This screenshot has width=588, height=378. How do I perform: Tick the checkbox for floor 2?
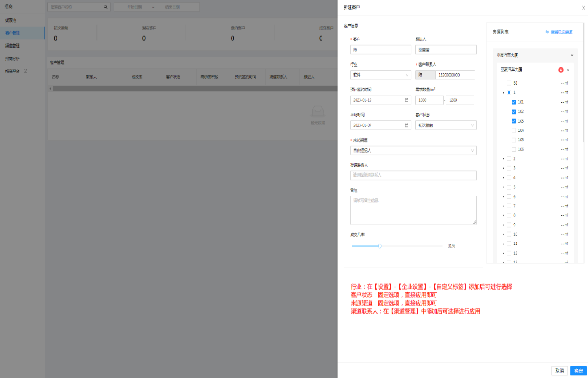(509, 159)
